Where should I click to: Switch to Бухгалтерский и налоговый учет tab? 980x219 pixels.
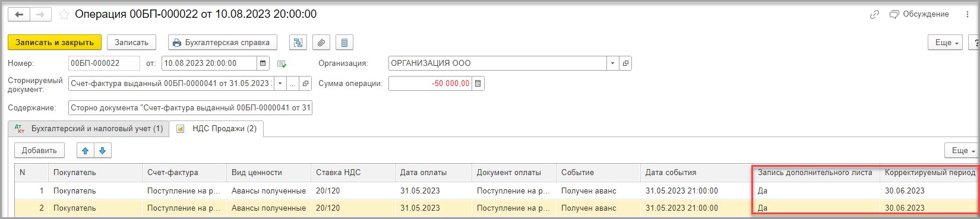(89, 129)
